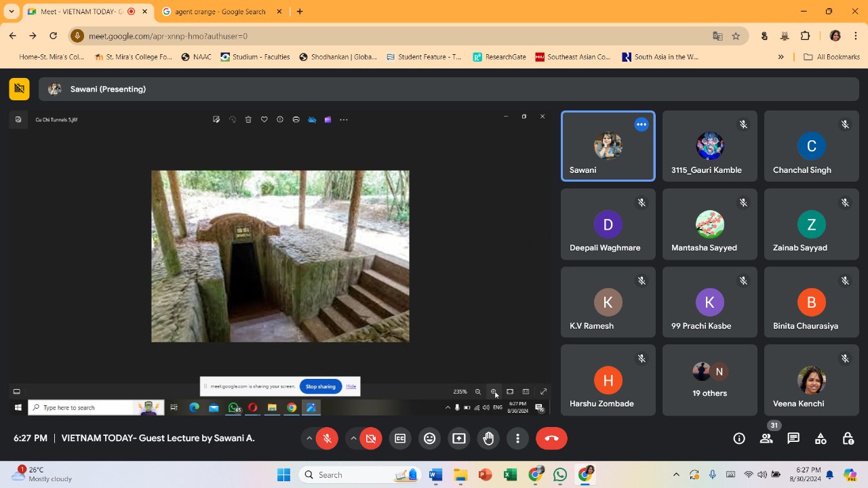Open the host controls lock icon
This screenshot has height=488, width=868.
848,439
